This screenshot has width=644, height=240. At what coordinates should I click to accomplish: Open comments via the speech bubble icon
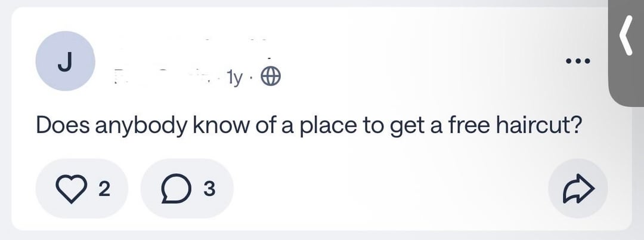(173, 189)
